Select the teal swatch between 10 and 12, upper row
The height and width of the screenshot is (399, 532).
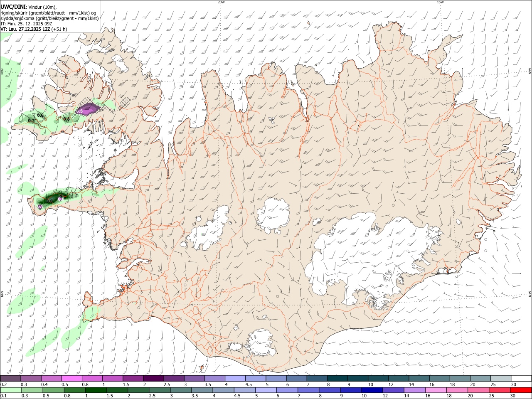(x=378, y=378)
